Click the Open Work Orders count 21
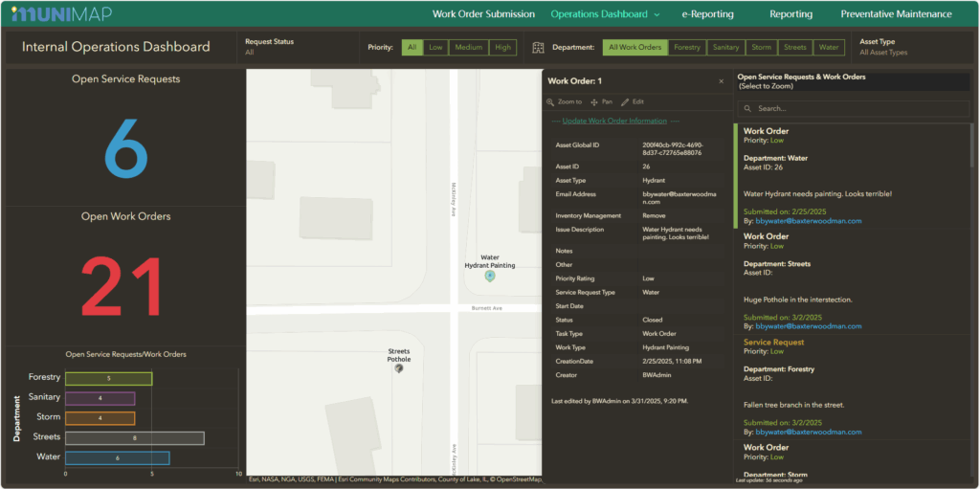This screenshot has height=489, width=980. tap(122, 287)
